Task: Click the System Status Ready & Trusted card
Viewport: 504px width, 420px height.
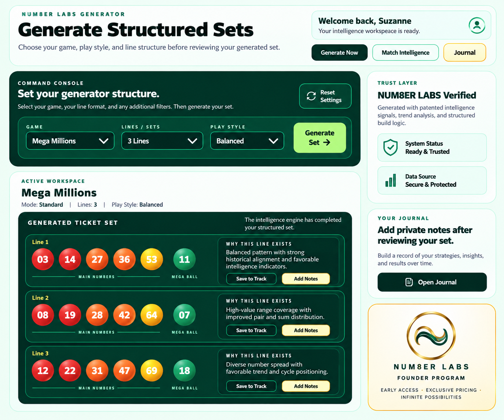Action: [x=432, y=147]
